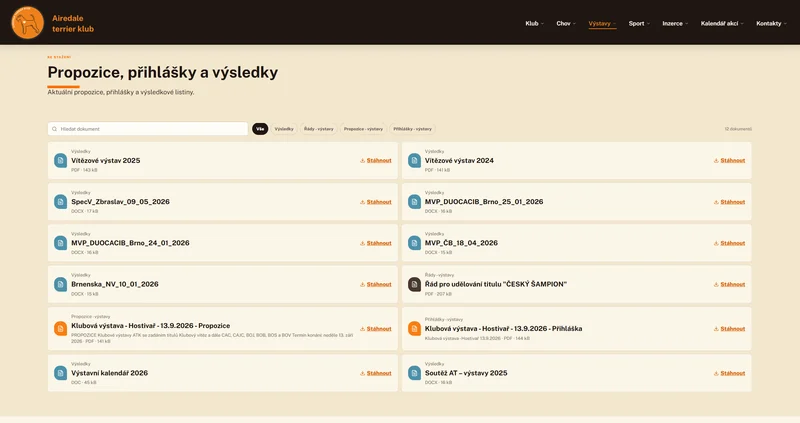Download SpecV_Zbraslav_09_05_2026 file
The width and height of the screenshot is (800, 423).
(376, 202)
